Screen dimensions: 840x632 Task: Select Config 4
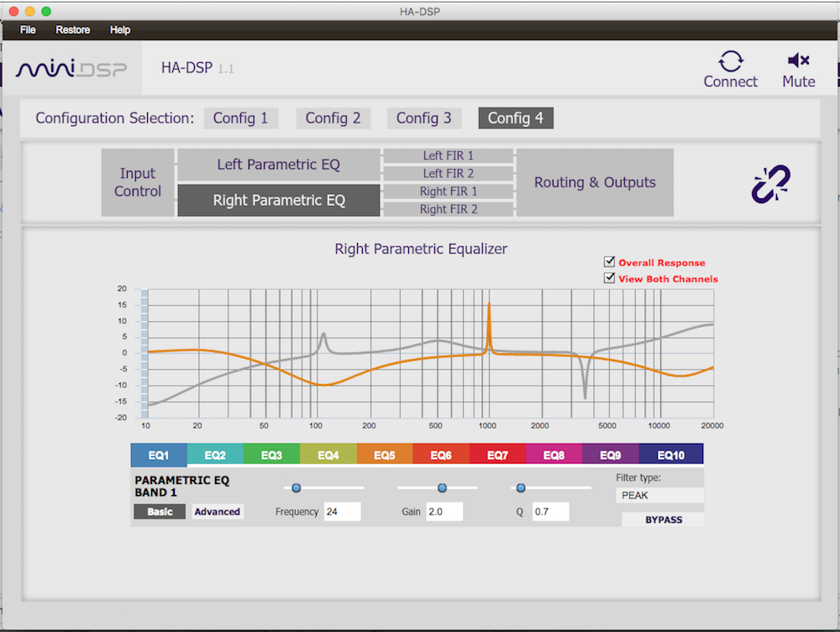[516, 118]
